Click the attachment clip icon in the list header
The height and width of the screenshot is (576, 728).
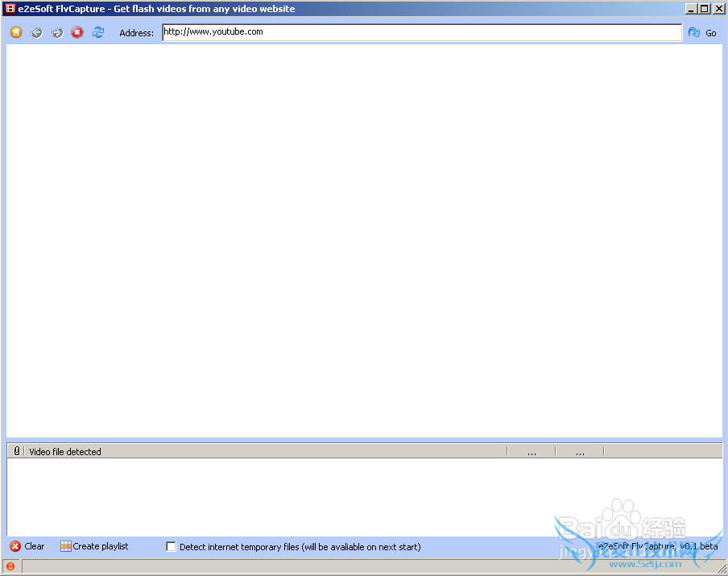click(17, 450)
